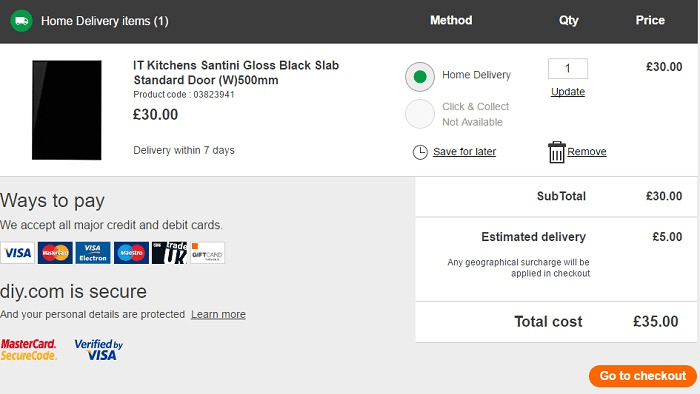The height and width of the screenshot is (394, 700).
Task: Click the MasterCard payment logo
Action: 55,253
